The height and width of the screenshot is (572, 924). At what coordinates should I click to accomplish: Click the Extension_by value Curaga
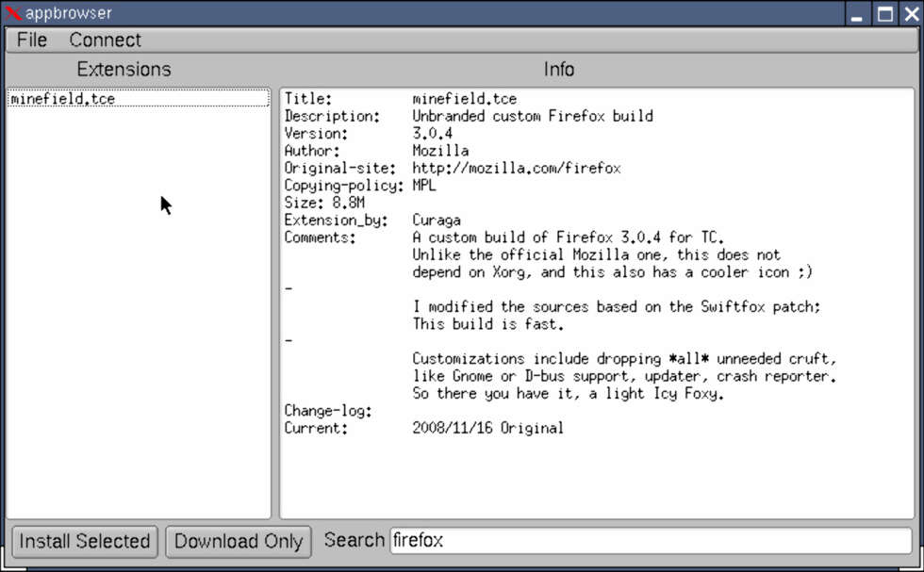[x=436, y=221]
